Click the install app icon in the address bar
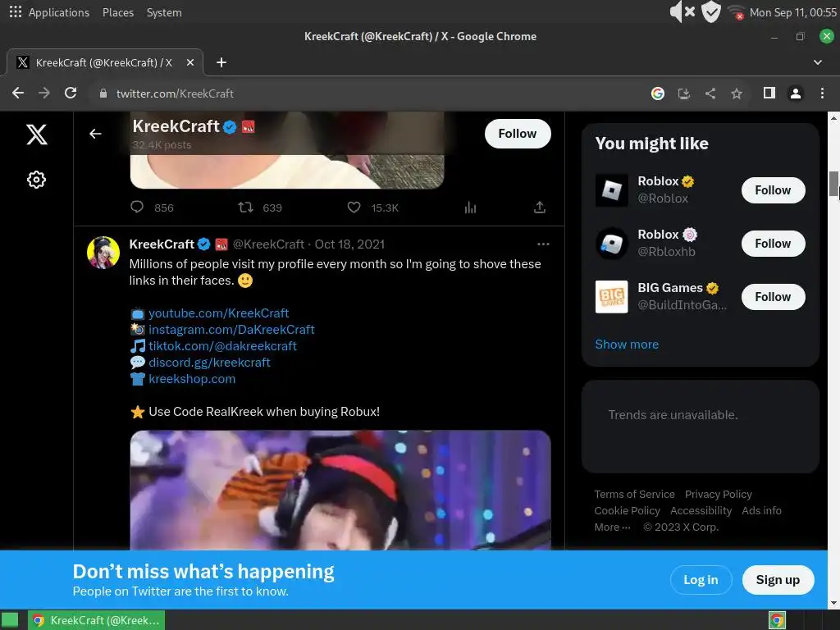The image size is (840, 630). [x=684, y=94]
